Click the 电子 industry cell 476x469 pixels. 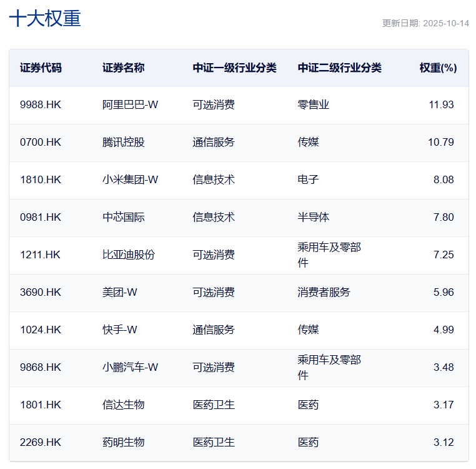tap(308, 179)
